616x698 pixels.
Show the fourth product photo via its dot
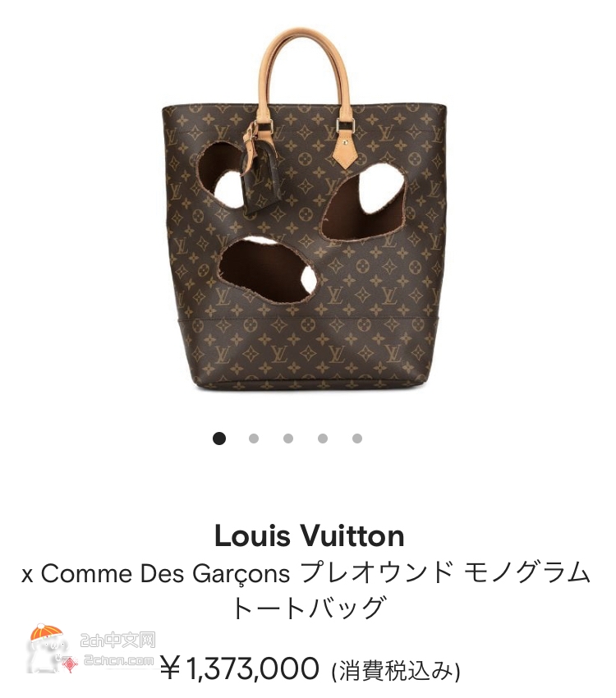point(323,439)
